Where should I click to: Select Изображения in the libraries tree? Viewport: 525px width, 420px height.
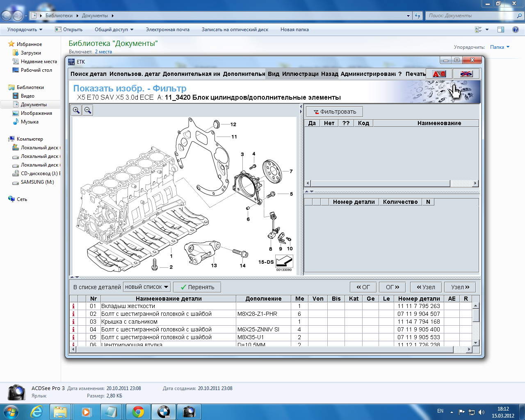(x=36, y=113)
